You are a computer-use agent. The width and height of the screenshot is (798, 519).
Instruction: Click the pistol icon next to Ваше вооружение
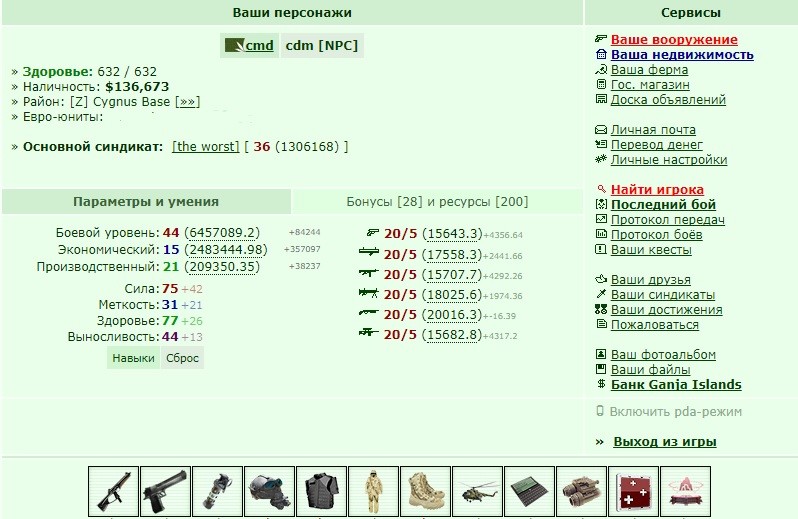pos(601,39)
